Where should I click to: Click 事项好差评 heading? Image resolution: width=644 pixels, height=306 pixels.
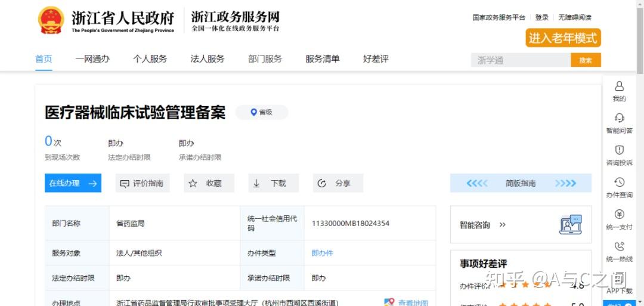pos(484,264)
